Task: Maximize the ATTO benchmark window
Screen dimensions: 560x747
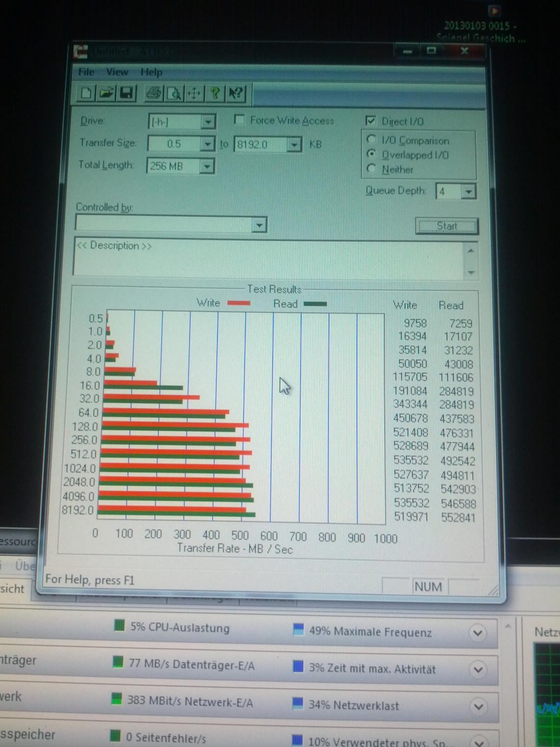Action: coord(431,51)
